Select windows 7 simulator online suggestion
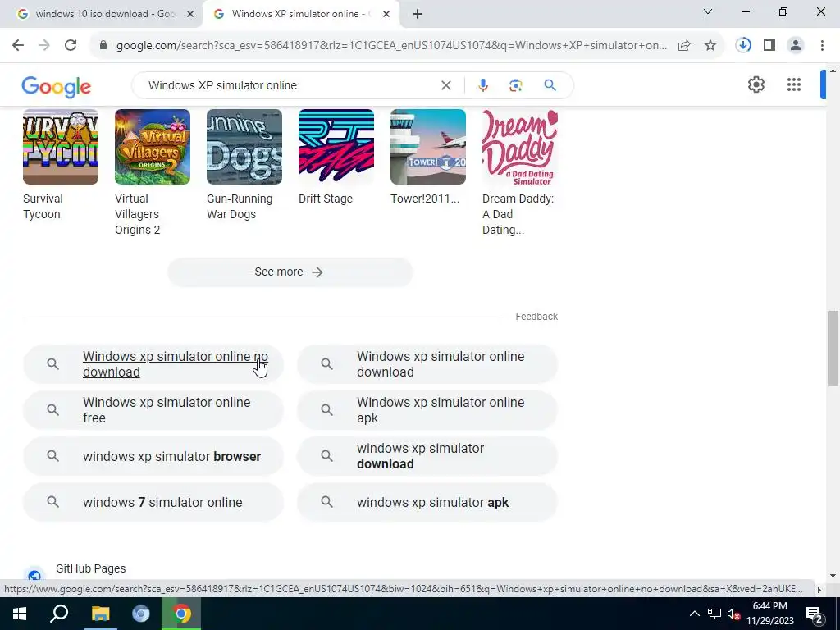Viewport: 840px width, 630px height. coord(153,502)
